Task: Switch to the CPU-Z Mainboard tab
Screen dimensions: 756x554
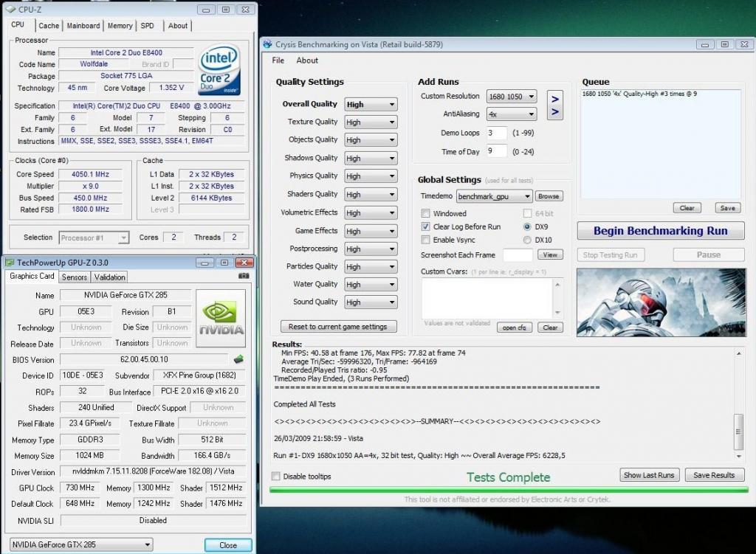Action: point(83,26)
